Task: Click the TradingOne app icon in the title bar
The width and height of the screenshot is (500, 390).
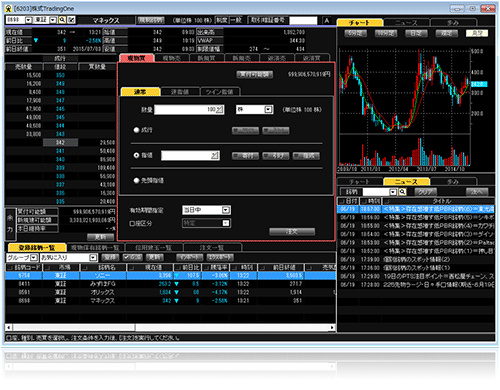Action: pyautogui.click(x=8, y=8)
